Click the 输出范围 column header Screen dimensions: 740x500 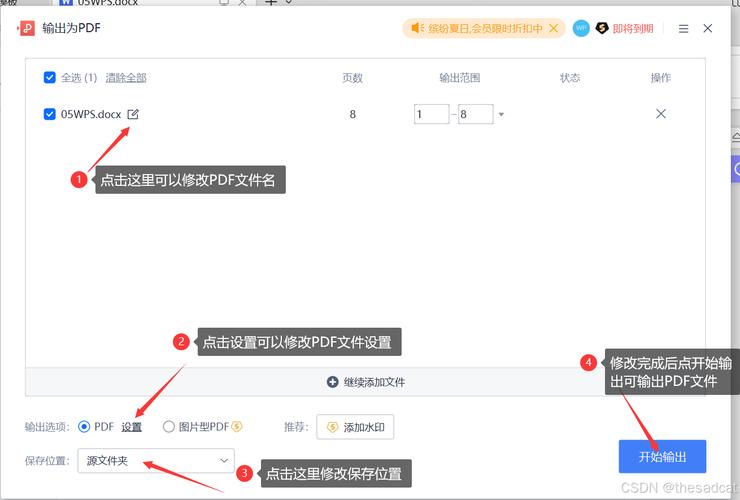460,78
